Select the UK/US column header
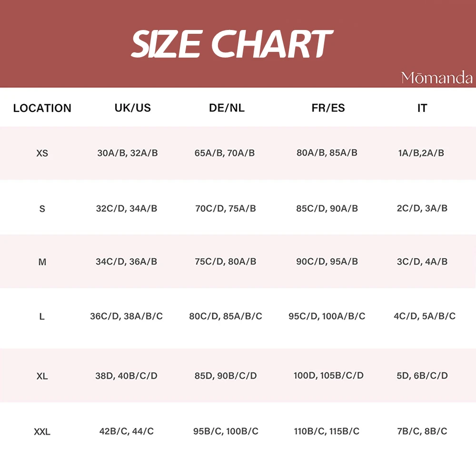This screenshot has width=476, height=476. 133,108
